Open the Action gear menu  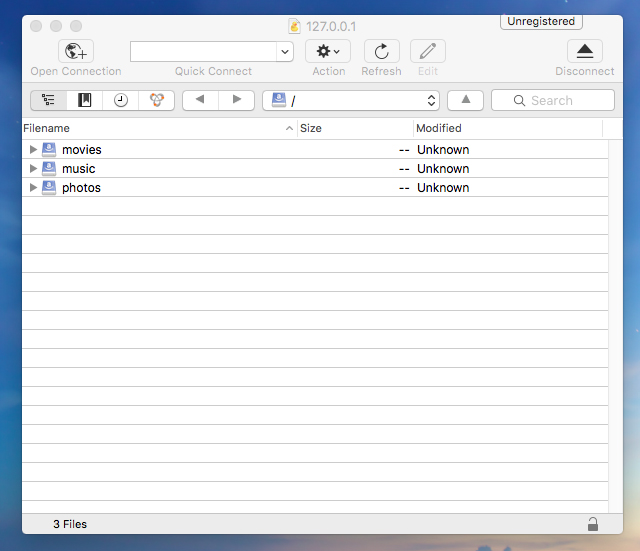tap(328, 52)
